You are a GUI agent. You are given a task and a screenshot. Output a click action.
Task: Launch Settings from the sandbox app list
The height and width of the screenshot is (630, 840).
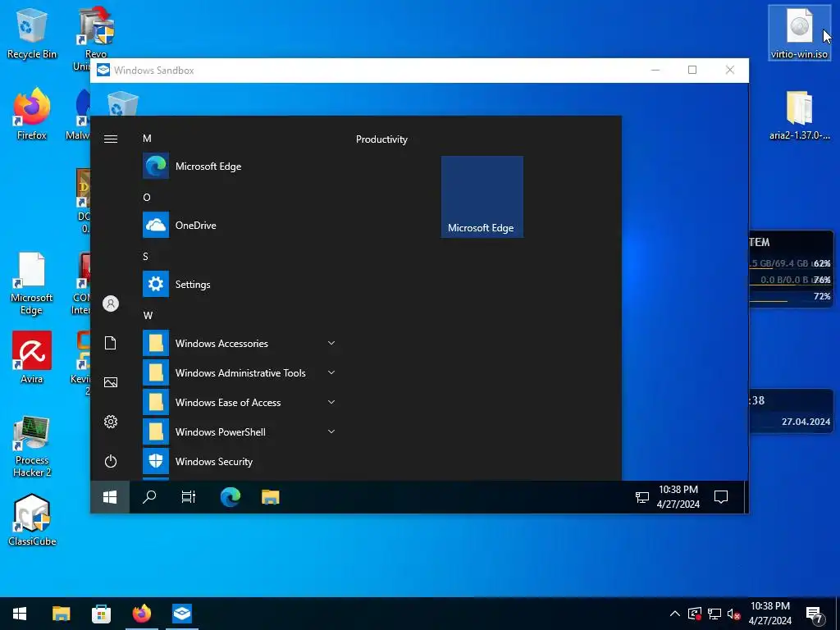pyautogui.click(x=240, y=284)
